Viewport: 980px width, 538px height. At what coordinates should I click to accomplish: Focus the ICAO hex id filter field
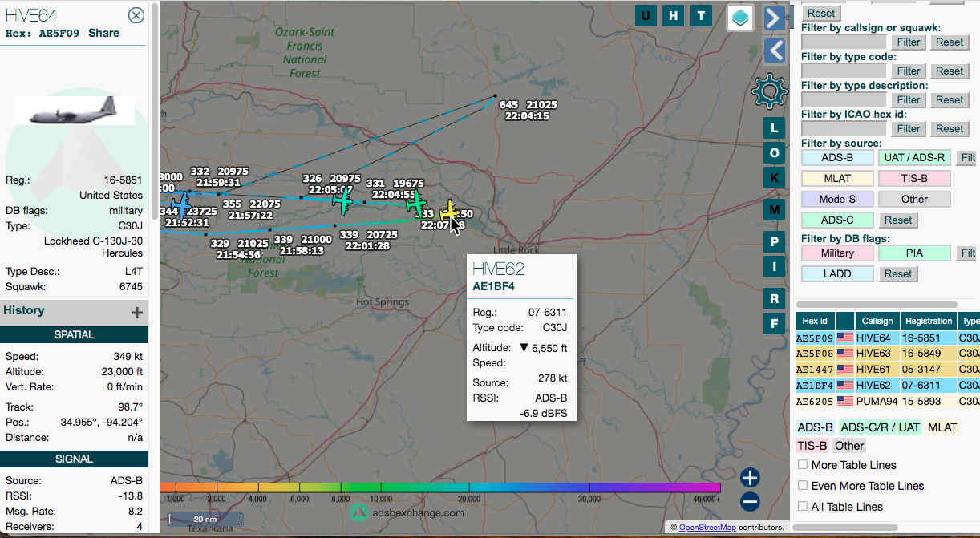pos(844,128)
